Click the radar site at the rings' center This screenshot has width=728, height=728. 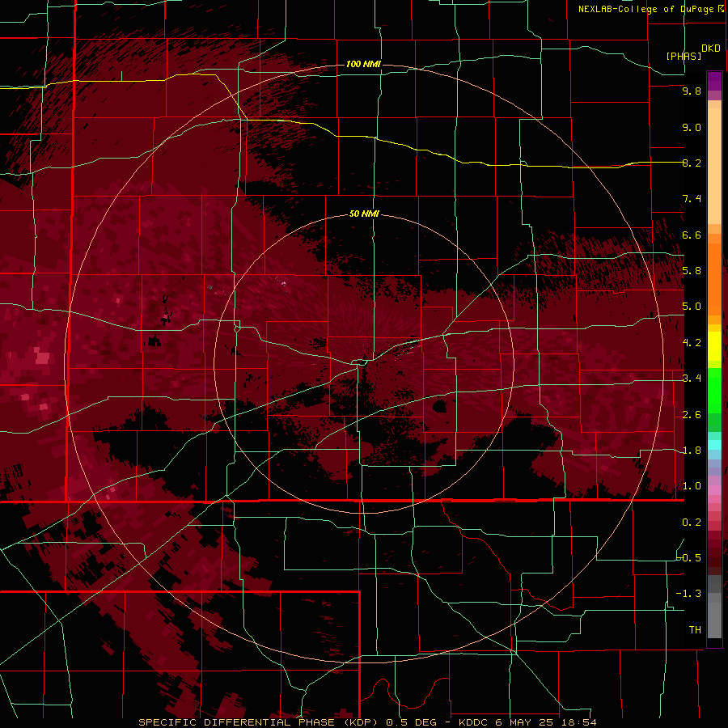point(364,363)
